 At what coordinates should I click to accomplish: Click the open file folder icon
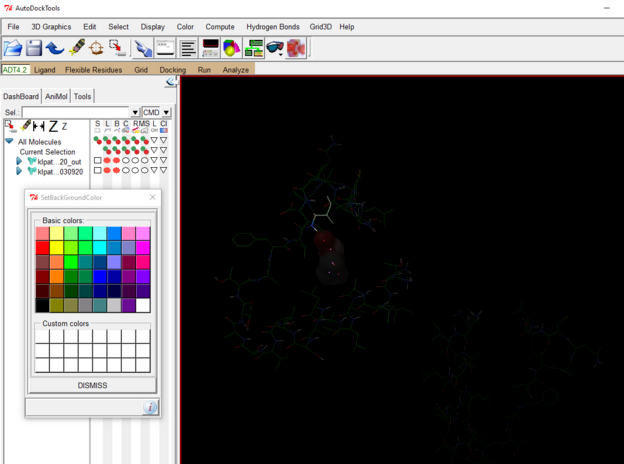pos(12,48)
